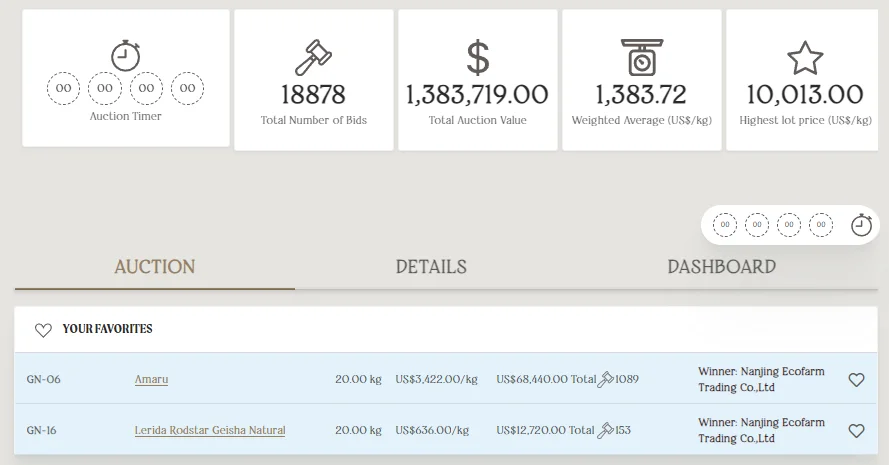Click the dollar sign icon for Total Auction Value
Image resolution: width=889 pixels, height=465 pixels.
point(477,57)
